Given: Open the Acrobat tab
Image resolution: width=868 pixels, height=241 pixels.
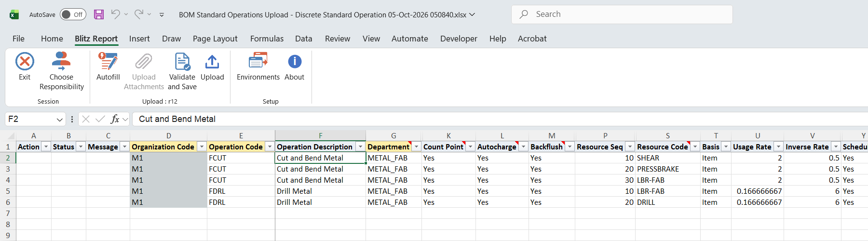Looking at the screenshot, I should (532, 39).
